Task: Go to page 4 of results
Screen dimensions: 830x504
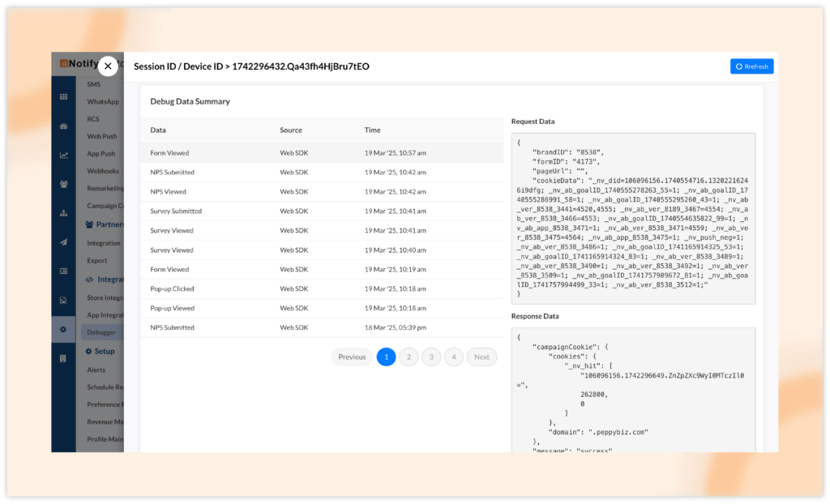Action: coord(454,357)
